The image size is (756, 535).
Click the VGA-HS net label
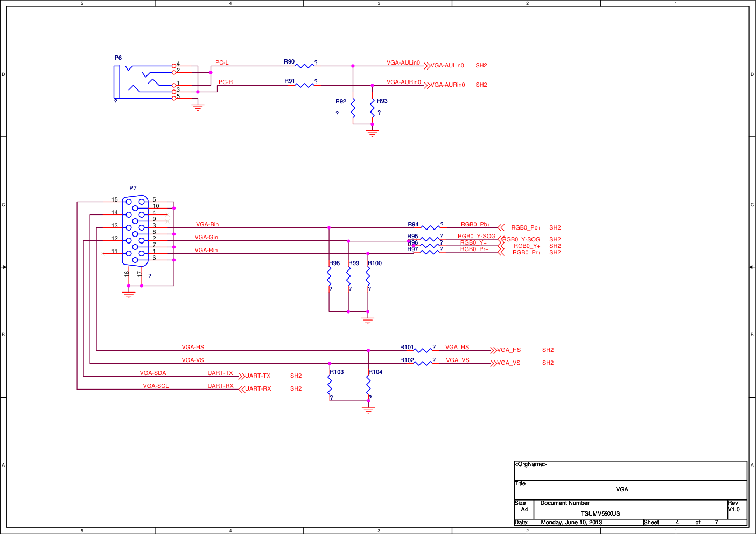pyautogui.click(x=193, y=348)
